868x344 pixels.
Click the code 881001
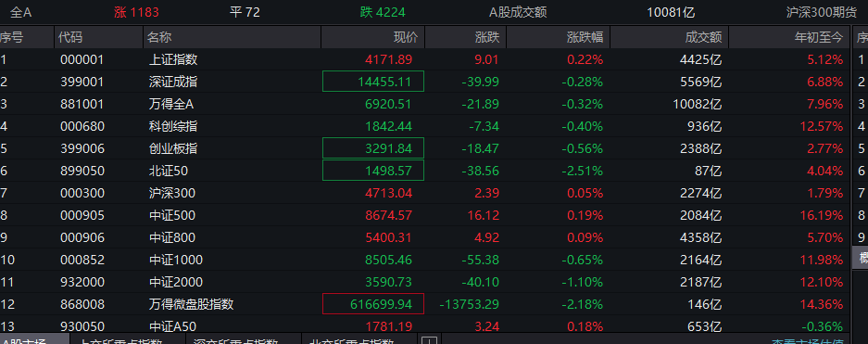pos(82,104)
